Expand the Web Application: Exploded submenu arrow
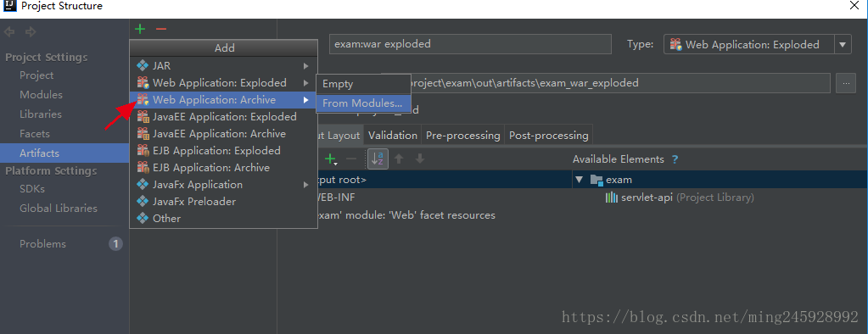 click(x=305, y=83)
